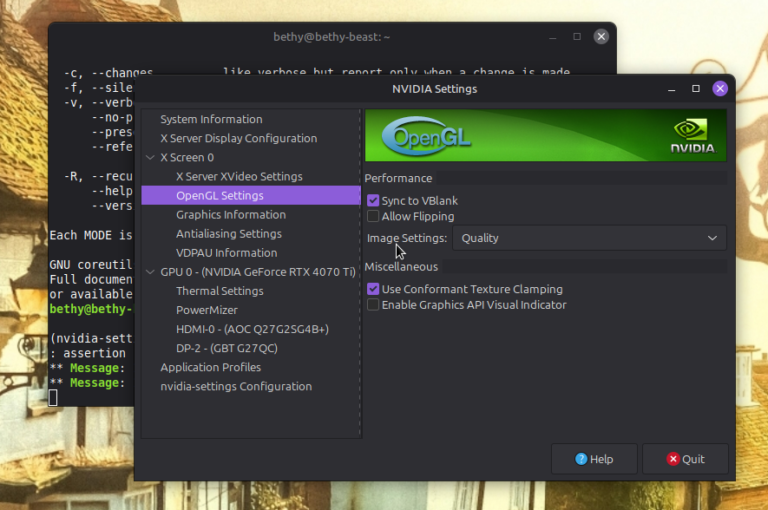
Task: Uncheck Use Conformant Texture Clamping
Action: (x=373, y=289)
